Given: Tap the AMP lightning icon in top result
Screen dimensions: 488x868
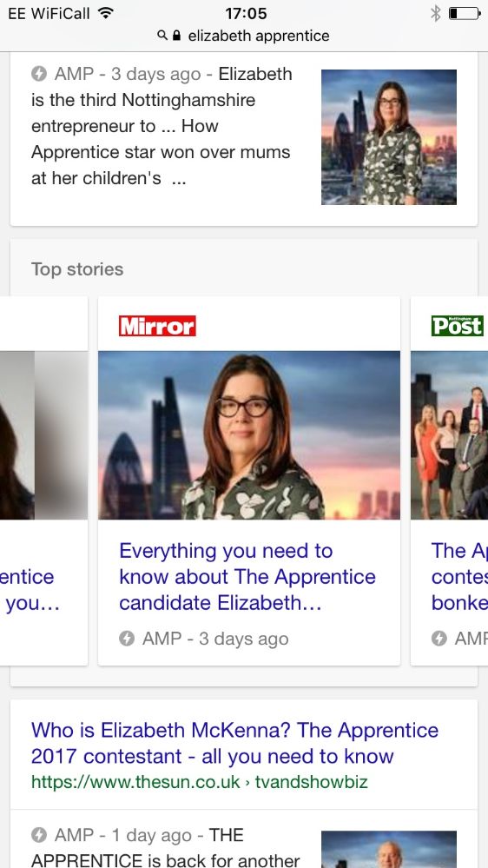Looking at the screenshot, I should [x=39, y=74].
